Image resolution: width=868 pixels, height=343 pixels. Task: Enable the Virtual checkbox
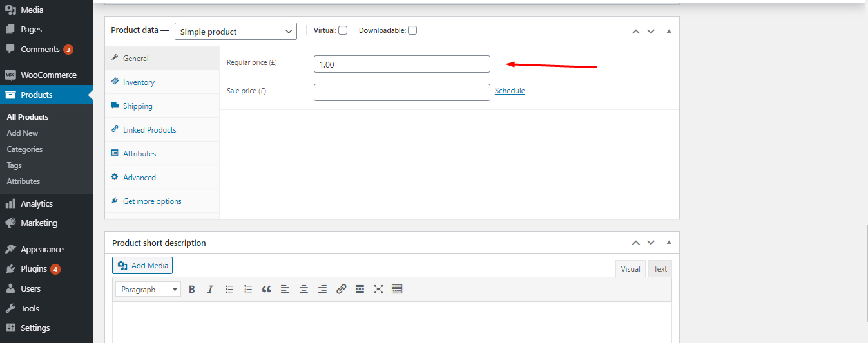pos(343,30)
